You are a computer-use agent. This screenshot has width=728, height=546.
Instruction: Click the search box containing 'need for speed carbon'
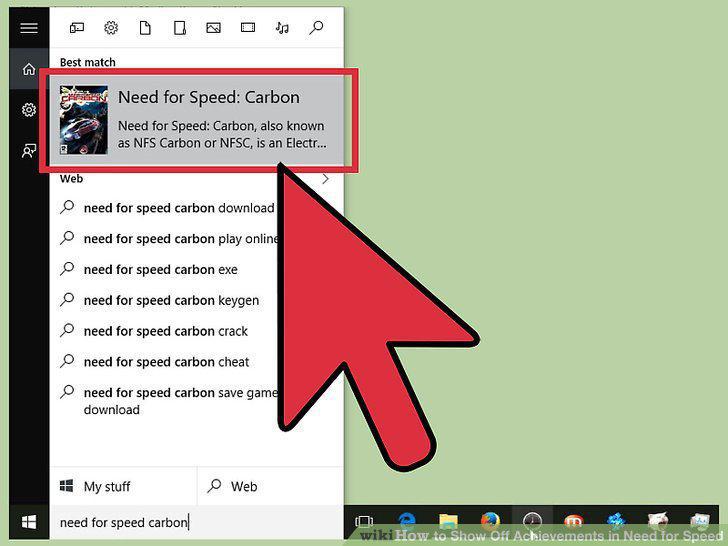click(x=196, y=522)
